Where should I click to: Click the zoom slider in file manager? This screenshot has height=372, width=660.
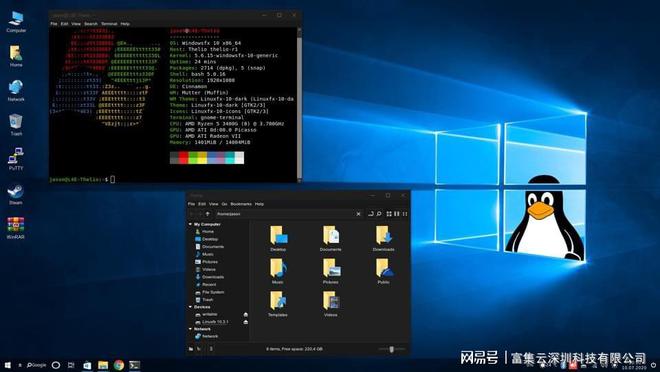pos(391,349)
